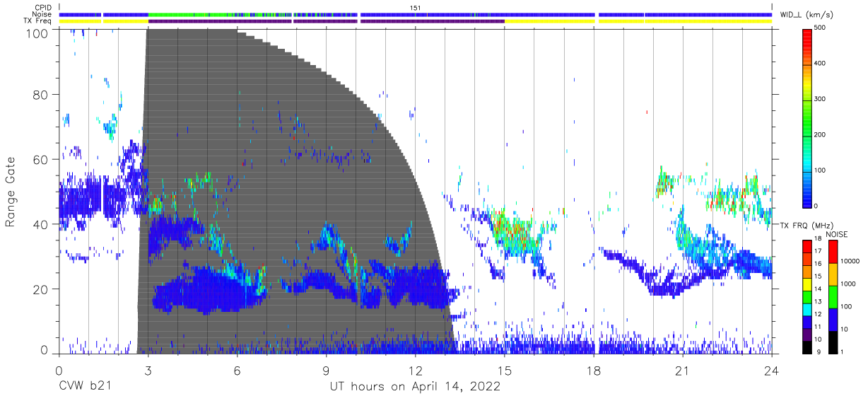The height and width of the screenshot is (401, 868).
Task: Click the green swatch of NOISE bar
Action: click(833, 297)
